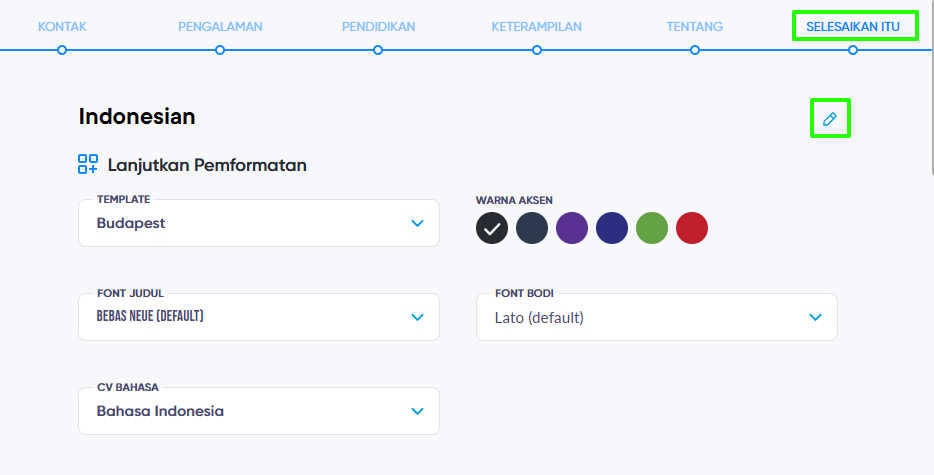The image size is (934, 475).
Task: Click the Indonesian resume title
Action: (x=137, y=116)
